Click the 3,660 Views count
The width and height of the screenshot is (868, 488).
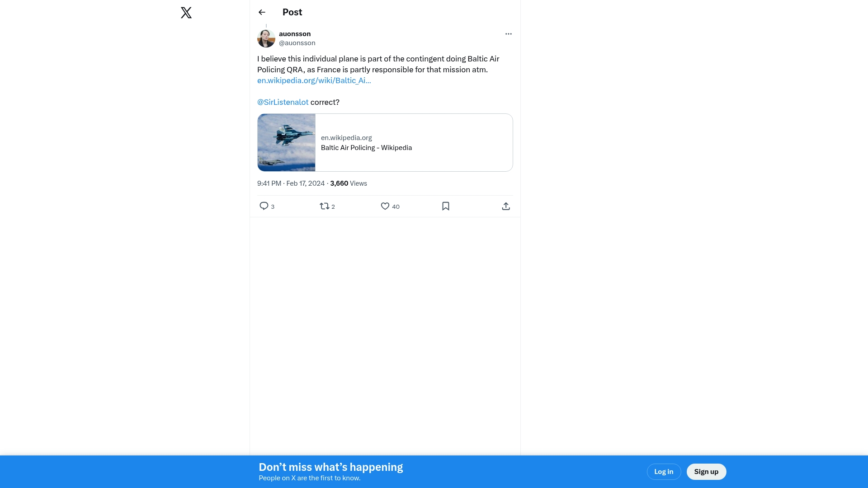click(349, 183)
